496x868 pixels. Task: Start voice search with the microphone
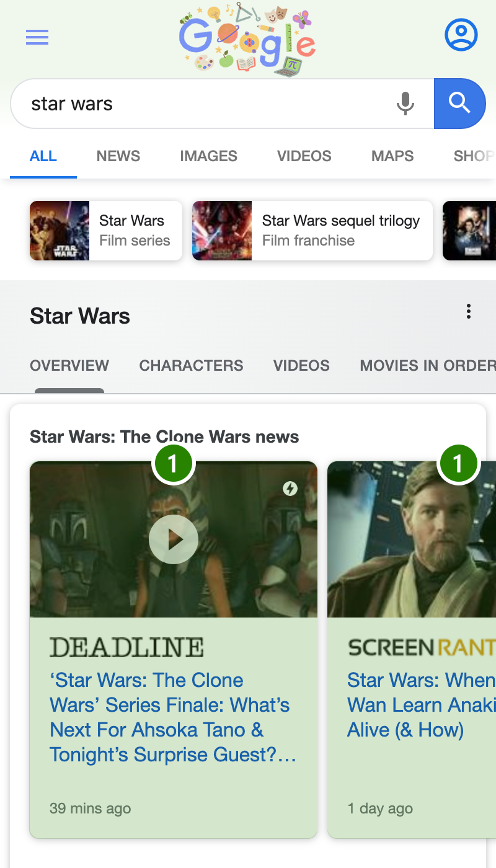tap(405, 104)
